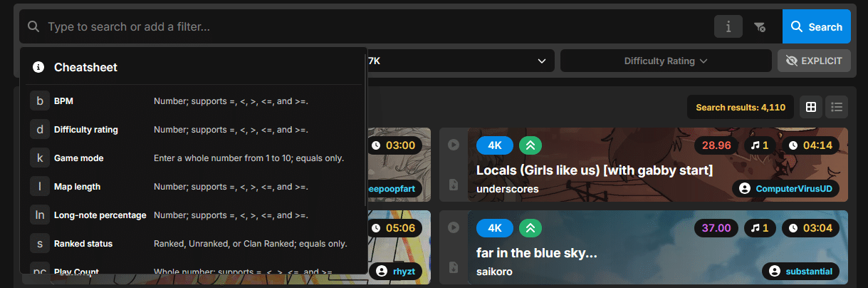The width and height of the screenshot is (868, 288).
Task: Click artist name saikoro
Action: click(x=494, y=272)
